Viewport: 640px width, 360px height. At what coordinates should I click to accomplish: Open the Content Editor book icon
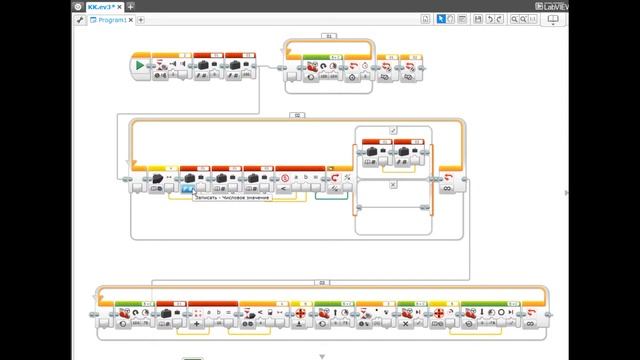553,19
